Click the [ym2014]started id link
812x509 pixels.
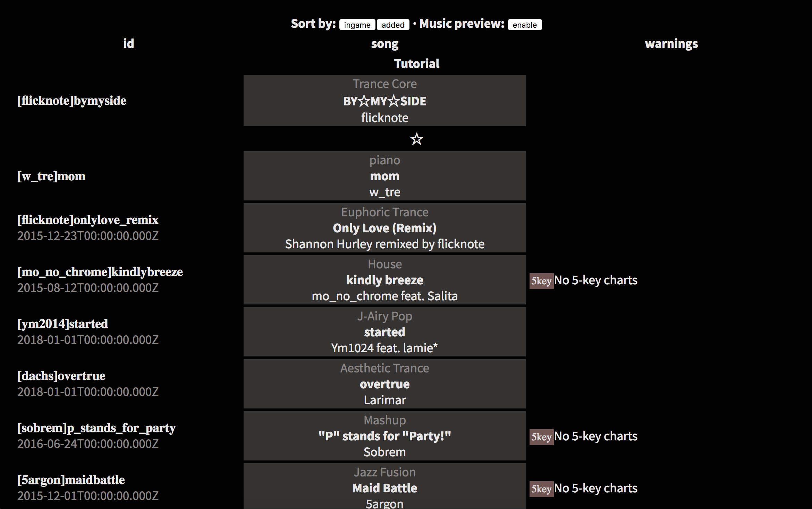coord(63,324)
